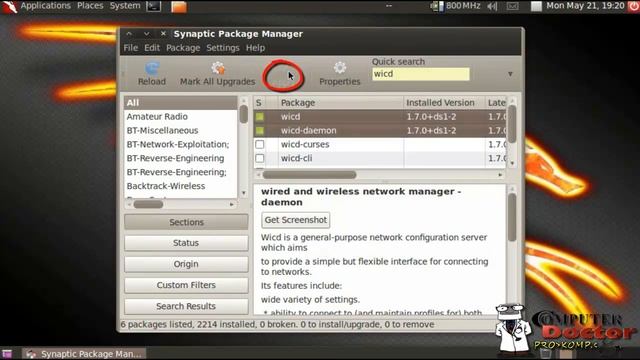Click the Status filter button
Image resolution: width=640 pixels, height=360 pixels.
click(x=186, y=243)
